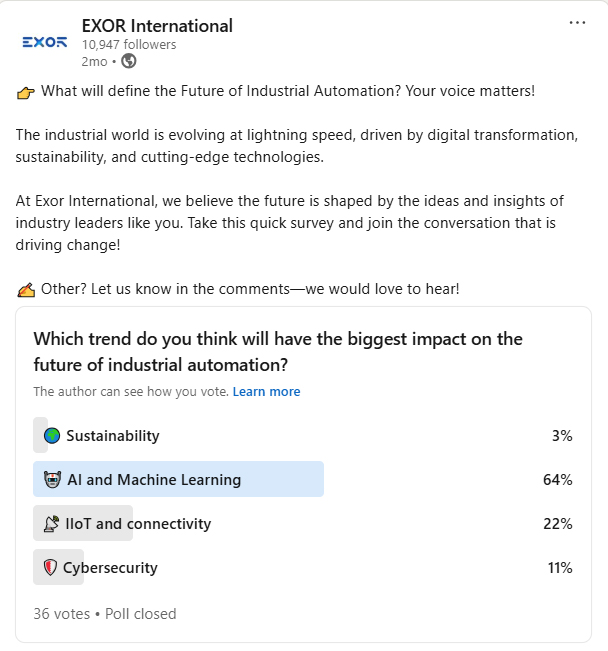608x651 pixels.
Task: Select the IIoT and connectivity option
Action: click(x=138, y=524)
